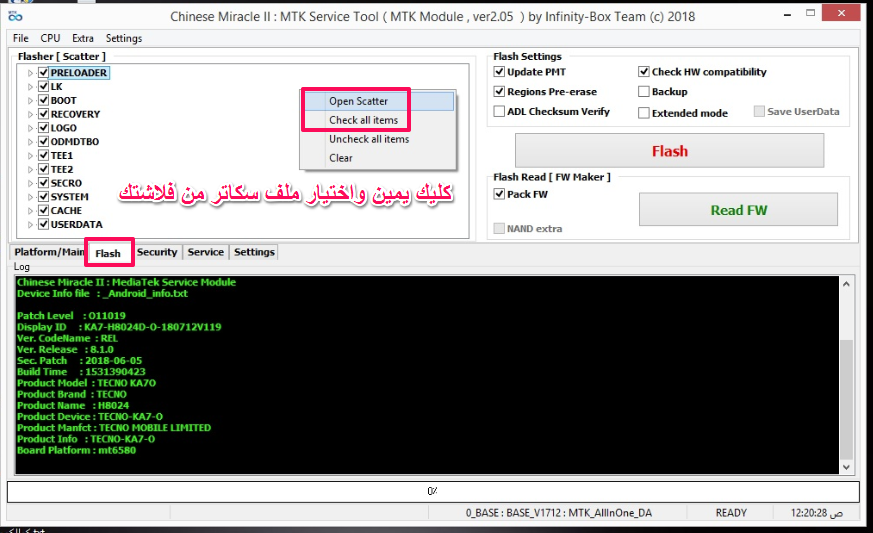Click the READY status bar entry
The image size is (873, 533).
pos(731,513)
